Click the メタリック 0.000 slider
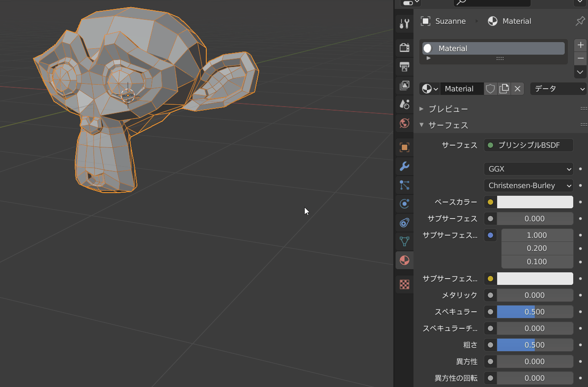This screenshot has height=387, width=588. [x=535, y=295]
